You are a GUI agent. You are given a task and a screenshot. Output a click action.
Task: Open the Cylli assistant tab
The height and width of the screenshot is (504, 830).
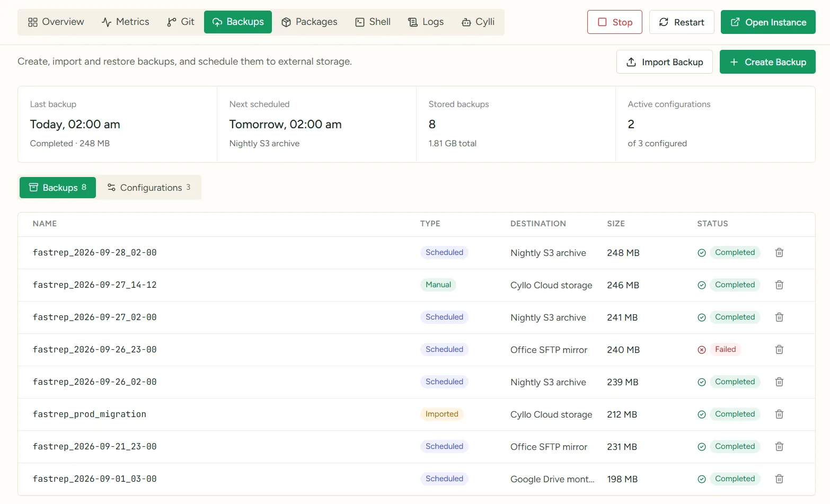click(x=478, y=22)
